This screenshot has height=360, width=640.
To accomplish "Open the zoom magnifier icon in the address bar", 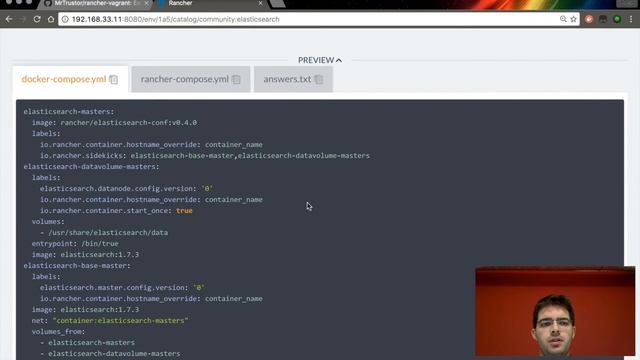I will [x=563, y=19].
